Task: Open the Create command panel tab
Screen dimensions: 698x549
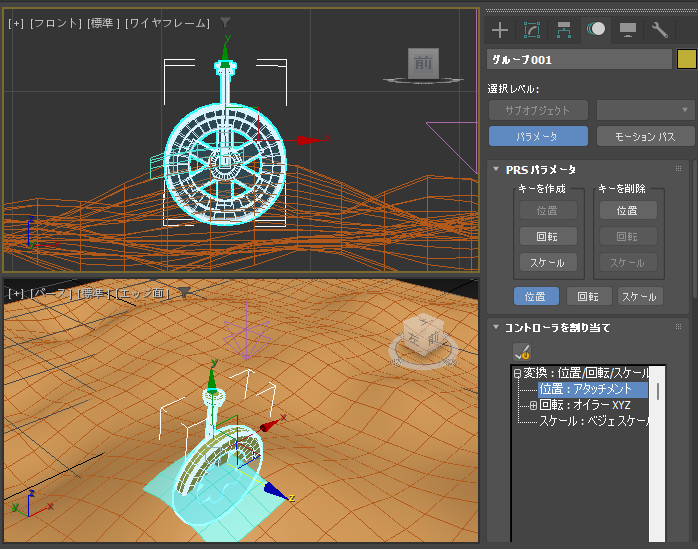Action: point(499,30)
